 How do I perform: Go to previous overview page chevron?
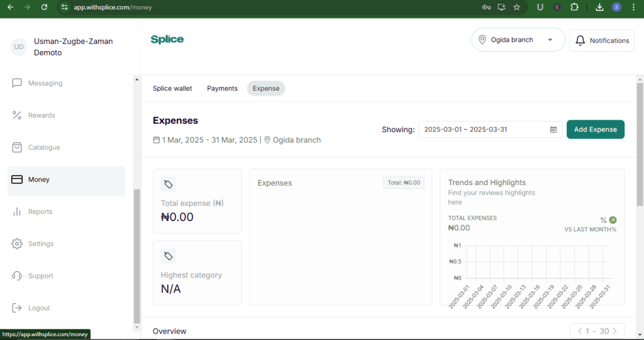580,331
